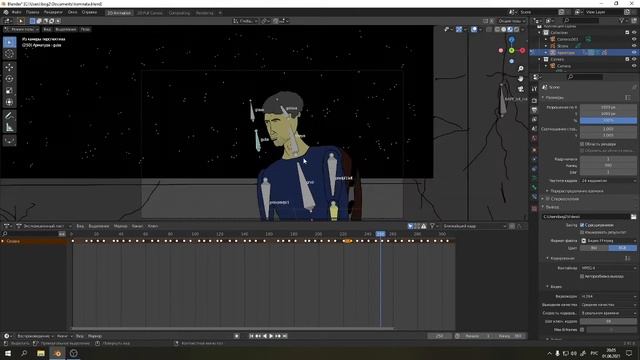Select the RGB color mode button
Image resolution: width=640 pixels, height=360 pixels.
click(x=622, y=248)
